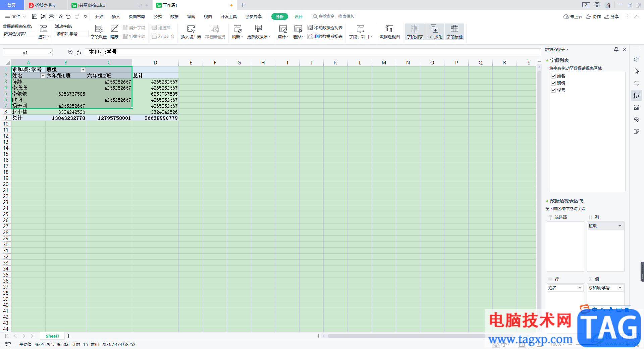Open the 文件 (File) menu

[x=15, y=16]
